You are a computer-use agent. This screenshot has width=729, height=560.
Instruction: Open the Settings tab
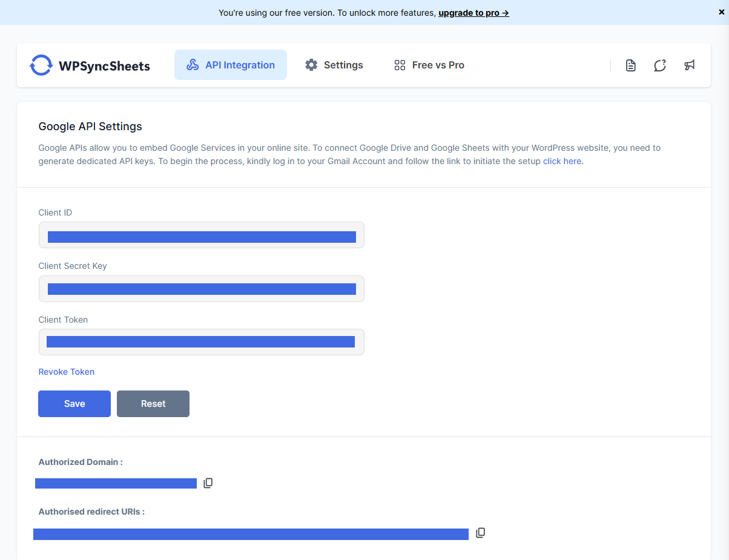pyautogui.click(x=334, y=65)
